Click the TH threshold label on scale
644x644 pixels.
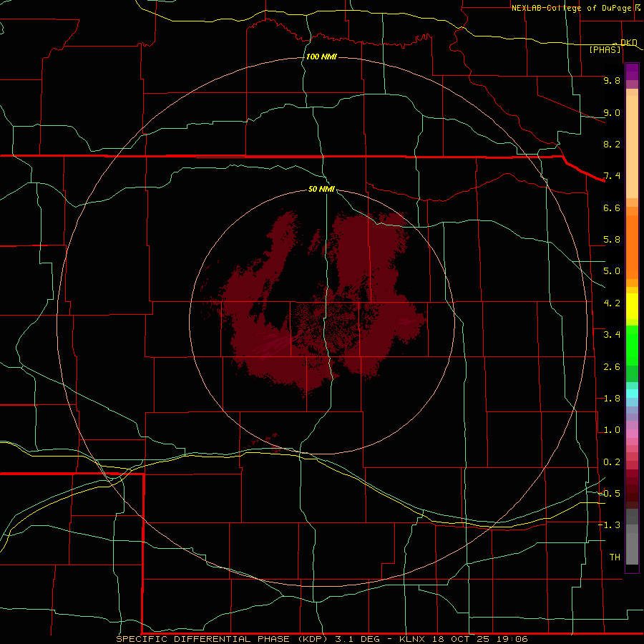click(x=615, y=557)
